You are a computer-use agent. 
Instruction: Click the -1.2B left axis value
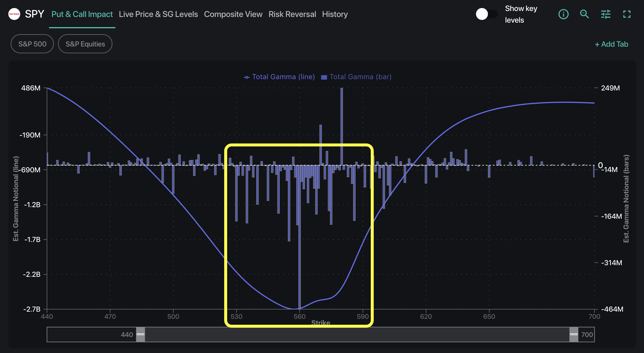(32, 205)
